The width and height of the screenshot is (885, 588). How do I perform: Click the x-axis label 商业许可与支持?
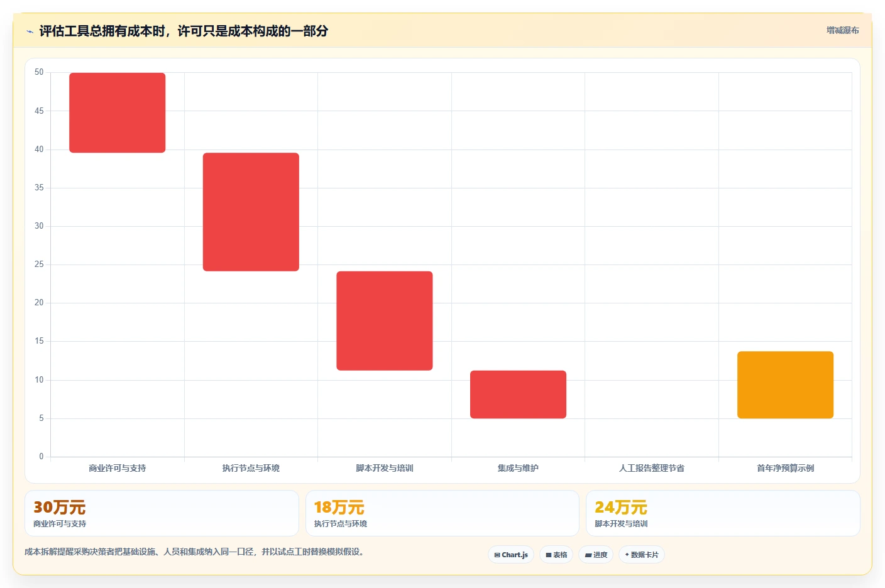pos(118,468)
